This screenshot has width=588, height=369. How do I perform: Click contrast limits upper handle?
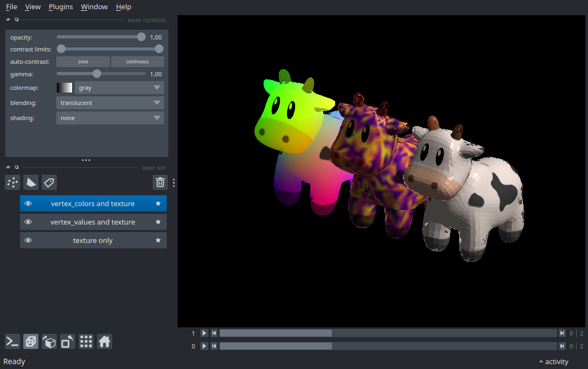[x=159, y=49]
